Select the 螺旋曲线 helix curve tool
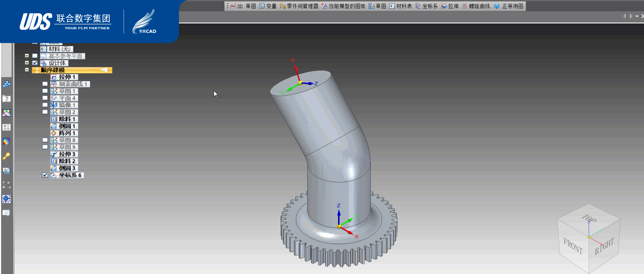Screen dimensions: 644x274 [x=476, y=6]
